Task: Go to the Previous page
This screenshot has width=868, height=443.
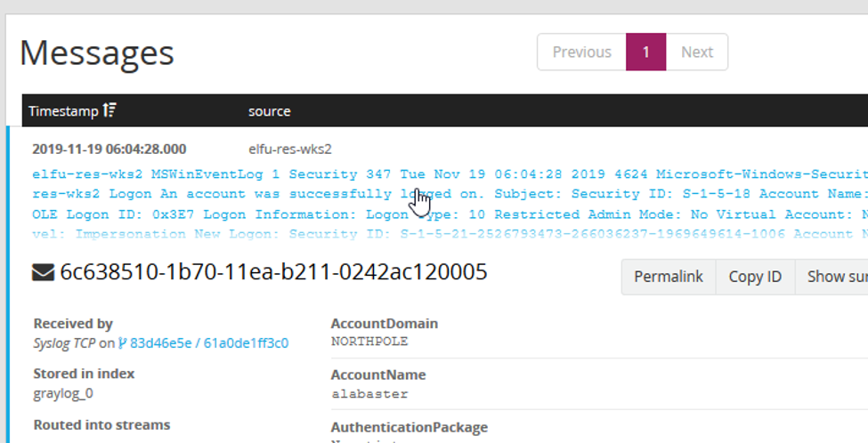Action: [x=581, y=52]
